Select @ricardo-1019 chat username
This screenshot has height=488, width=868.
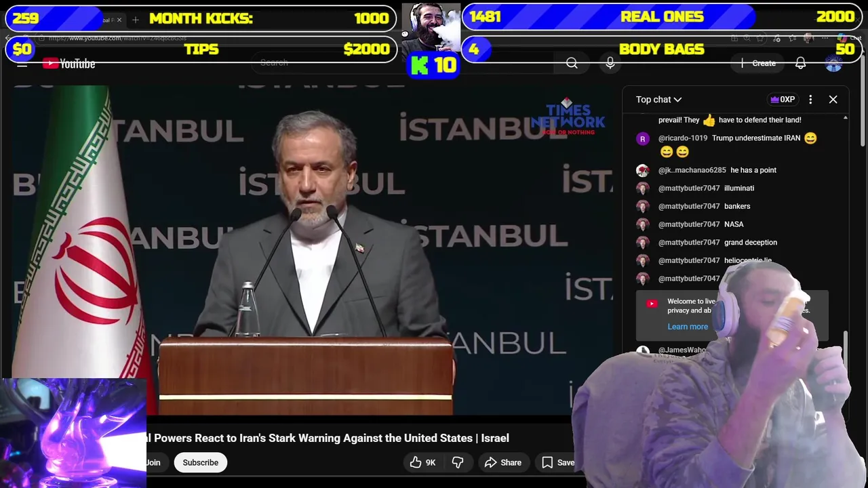tap(683, 138)
